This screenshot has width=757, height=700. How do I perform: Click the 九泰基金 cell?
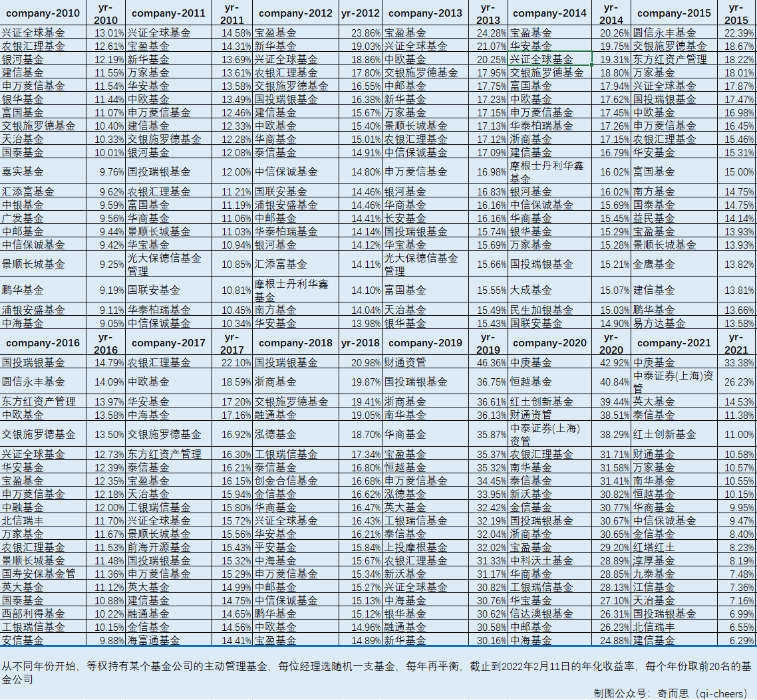674,574
